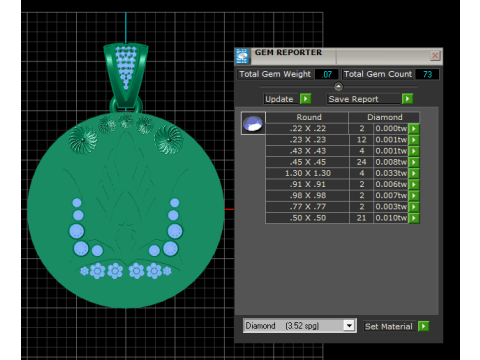
Task: Click green arrow in the .22 X .22 row
Action: pyautogui.click(x=414, y=129)
